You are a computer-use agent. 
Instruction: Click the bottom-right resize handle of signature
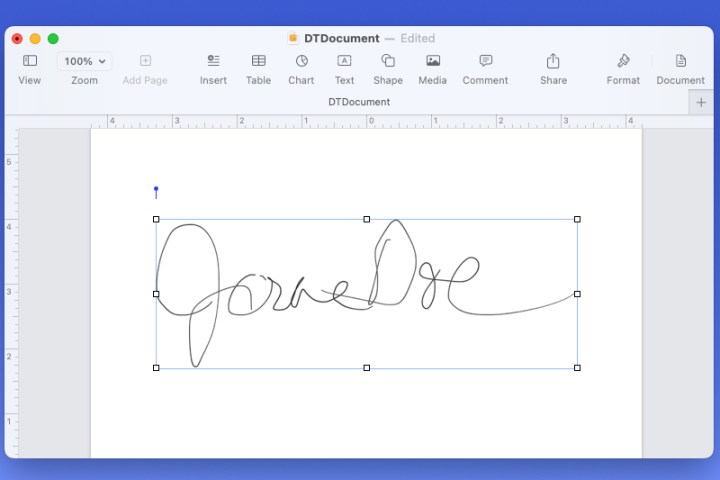[577, 368]
